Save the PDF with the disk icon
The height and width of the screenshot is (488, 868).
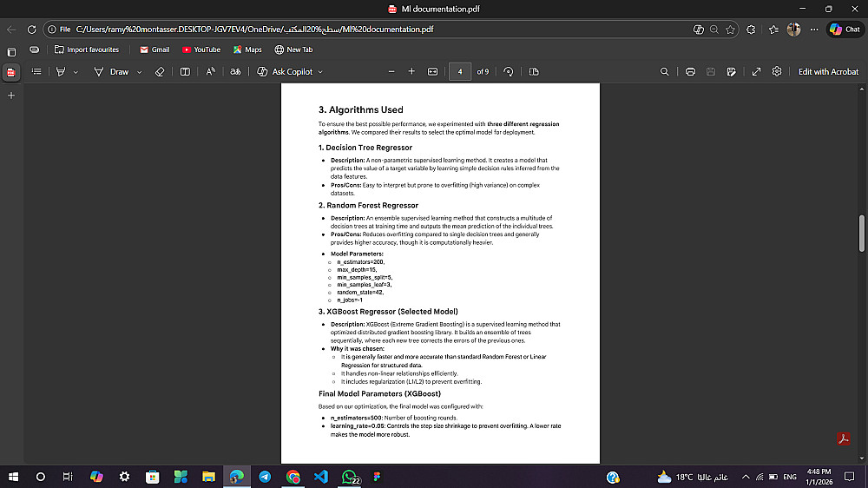click(711, 71)
